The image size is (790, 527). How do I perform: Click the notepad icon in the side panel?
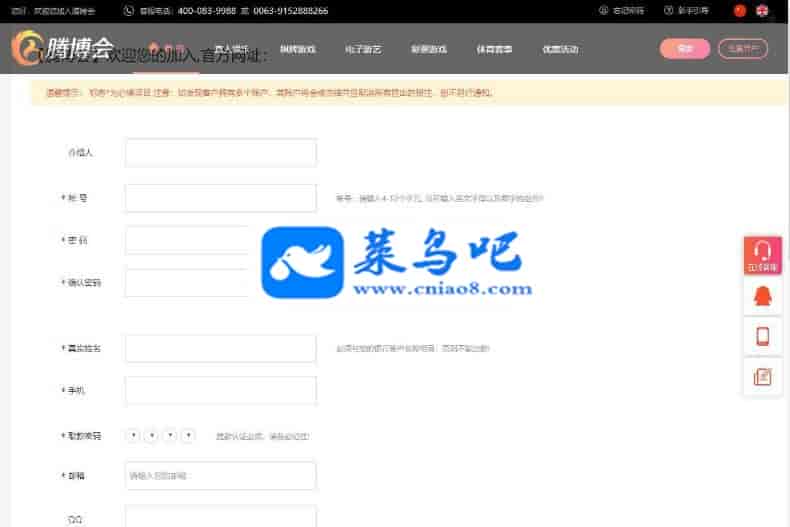[x=763, y=376]
